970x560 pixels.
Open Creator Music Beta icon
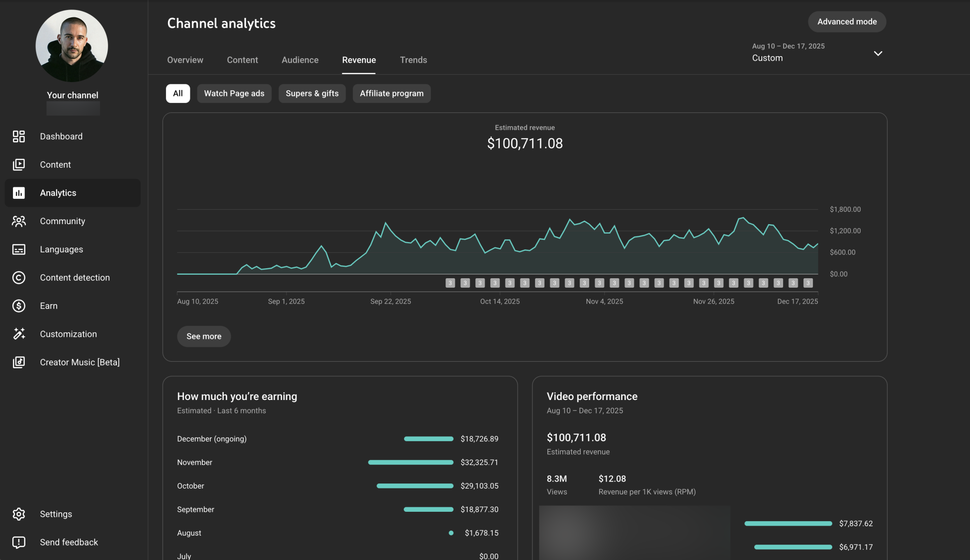(19, 362)
